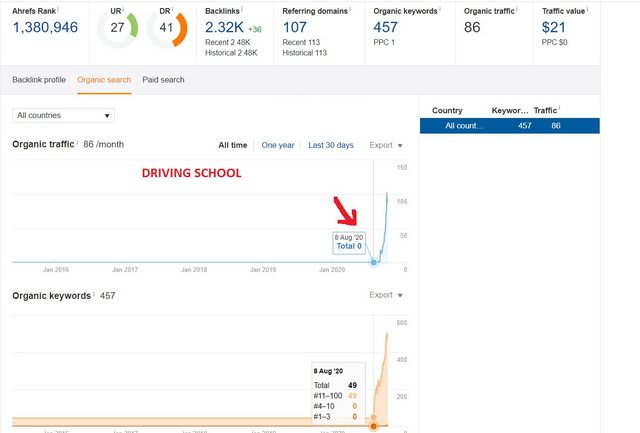Image resolution: width=640 pixels, height=433 pixels.
Task: Select the Organic search tab
Action: coord(105,79)
